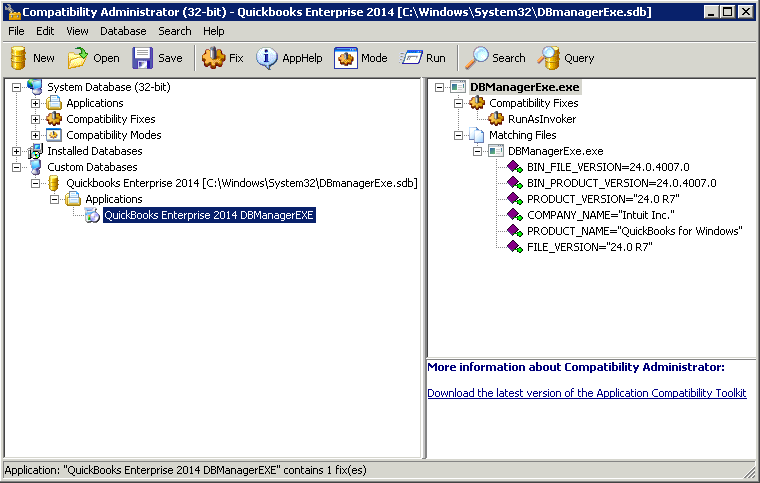
Task: Select COMPANY_NAME="Intuit Inc." row
Action: (601, 215)
